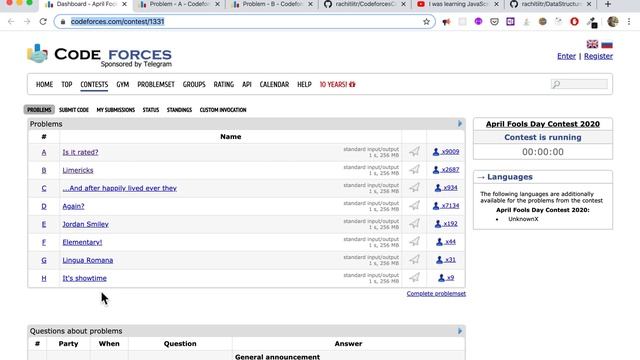Open the GROUPS menu item

pyautogui.click(x=194, y=84)
